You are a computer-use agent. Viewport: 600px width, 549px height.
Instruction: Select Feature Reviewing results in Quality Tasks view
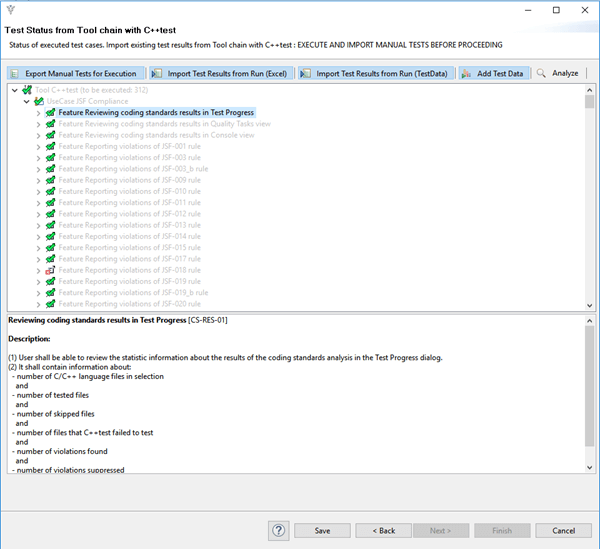(156, 124)
